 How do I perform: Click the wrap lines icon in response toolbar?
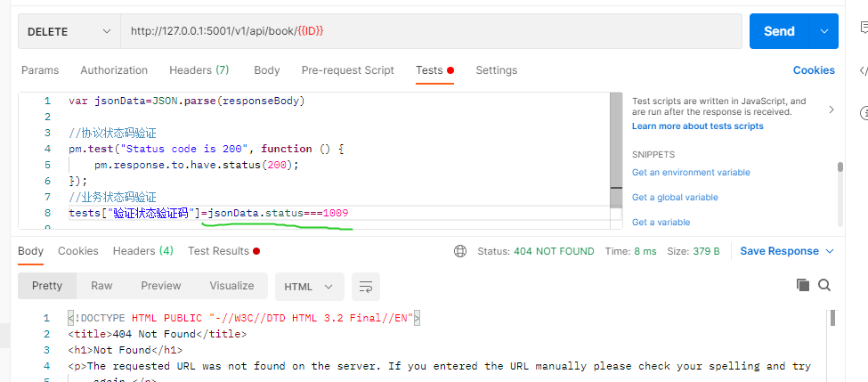365,286
